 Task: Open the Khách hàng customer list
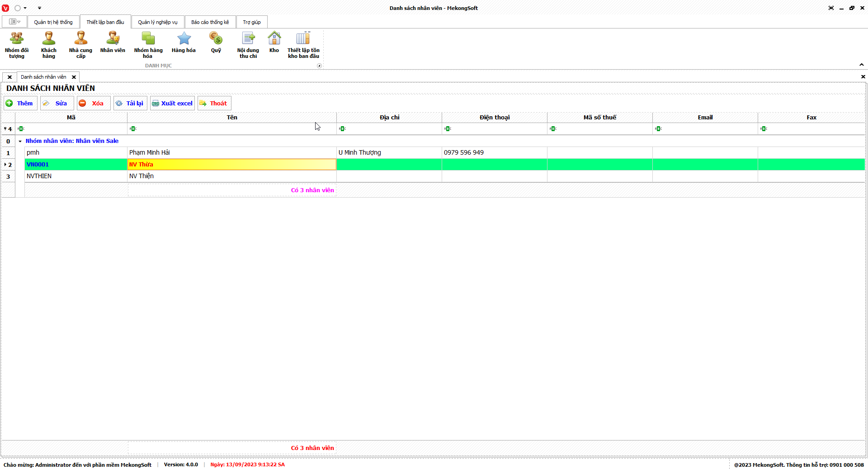pos(49,45)
